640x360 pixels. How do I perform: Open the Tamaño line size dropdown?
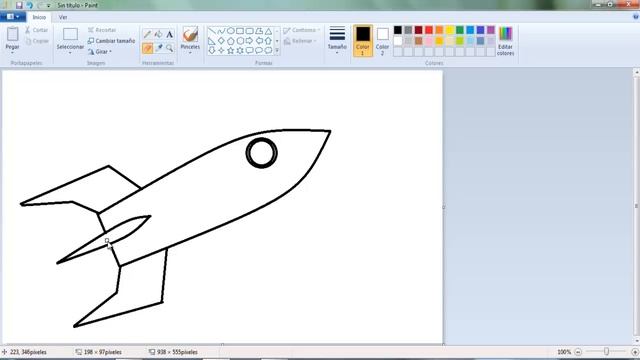coord(337,39)
